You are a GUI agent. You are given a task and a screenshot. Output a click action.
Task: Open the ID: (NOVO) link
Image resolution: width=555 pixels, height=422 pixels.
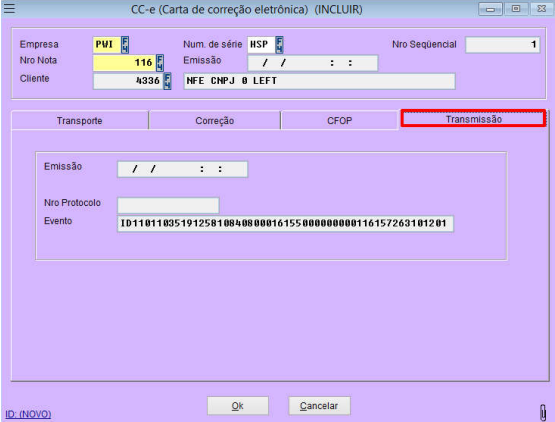click(28, 414)
